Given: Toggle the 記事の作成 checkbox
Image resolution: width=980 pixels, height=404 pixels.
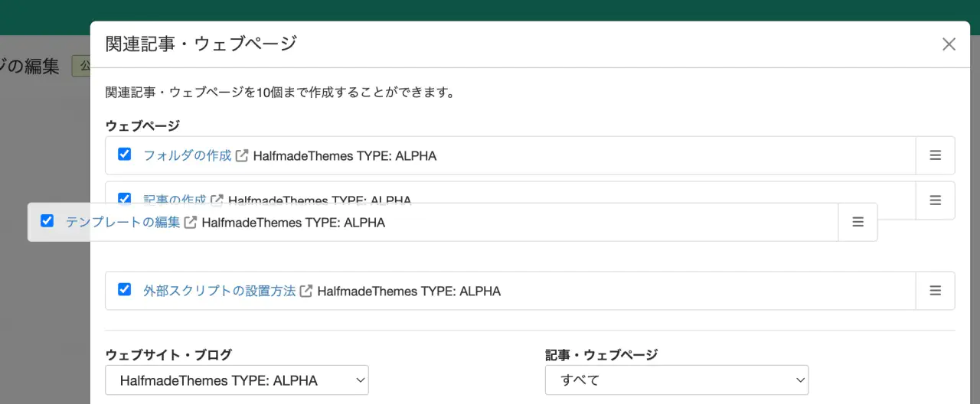Looking at the screenshot, I should 124,197.
